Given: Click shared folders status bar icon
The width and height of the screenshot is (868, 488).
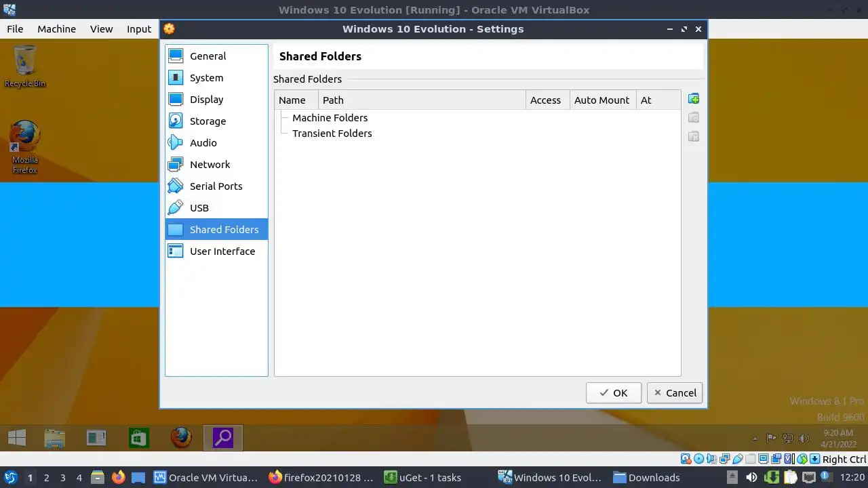Looking at the screenshot, I should (x=751, y=459).
